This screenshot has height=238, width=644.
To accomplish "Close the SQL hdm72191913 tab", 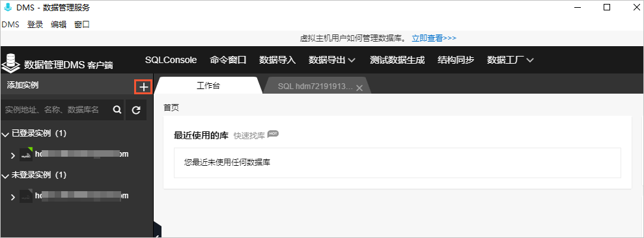I will point(359,88).
